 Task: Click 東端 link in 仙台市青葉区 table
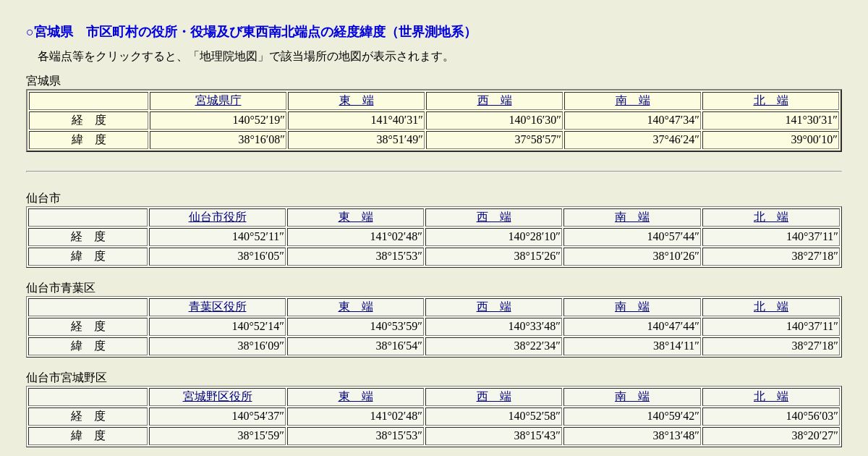356,307
